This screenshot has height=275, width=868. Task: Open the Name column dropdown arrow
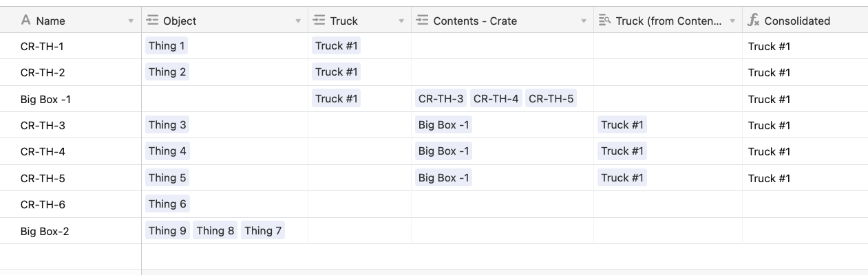point(131,21)
